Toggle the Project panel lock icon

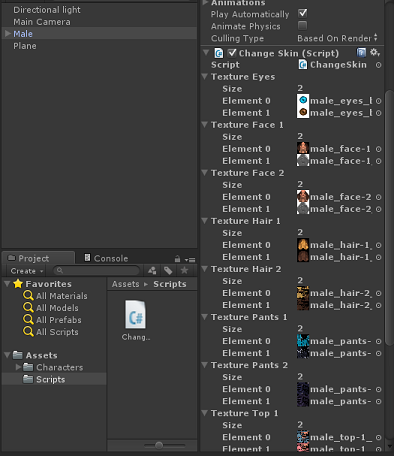coord(177,259)
